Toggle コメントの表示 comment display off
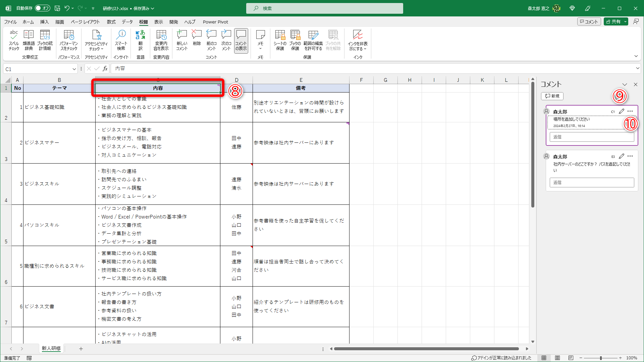The height and width of the screenshot is (362, 644). tap(241, 40)
